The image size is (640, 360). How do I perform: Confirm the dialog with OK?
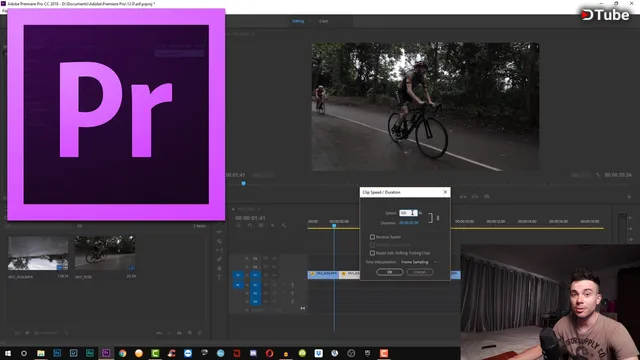click(x=390, y=272)
